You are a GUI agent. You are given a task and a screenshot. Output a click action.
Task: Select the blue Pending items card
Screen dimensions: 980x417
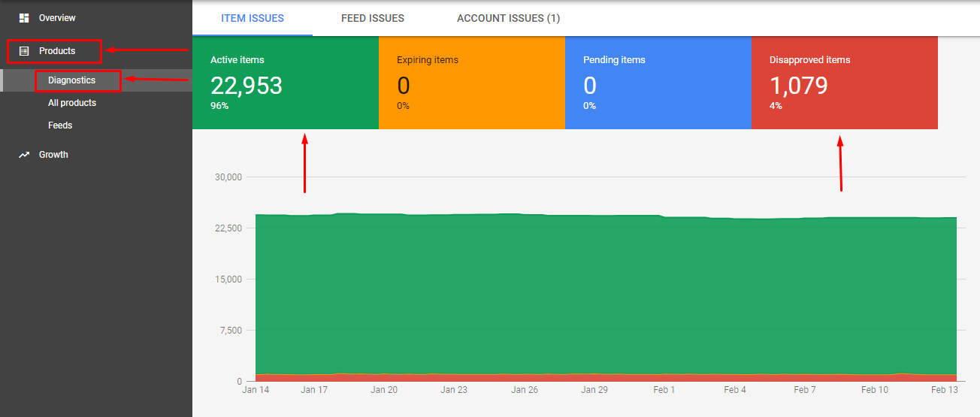click(658, 83)
